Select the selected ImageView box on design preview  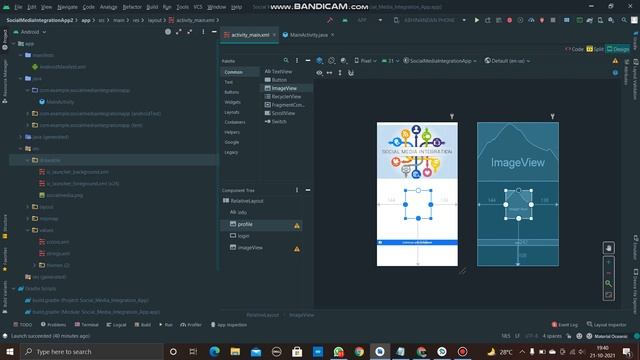coord(418,204)
